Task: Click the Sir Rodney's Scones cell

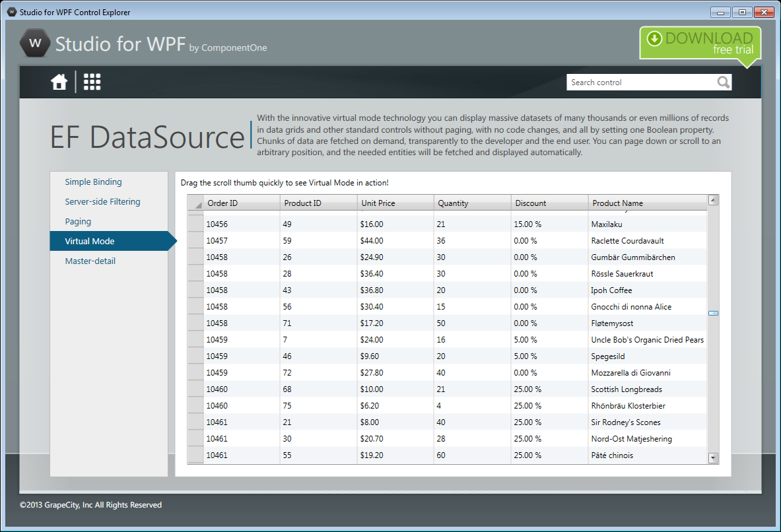Action: click(x=648, y=422)
